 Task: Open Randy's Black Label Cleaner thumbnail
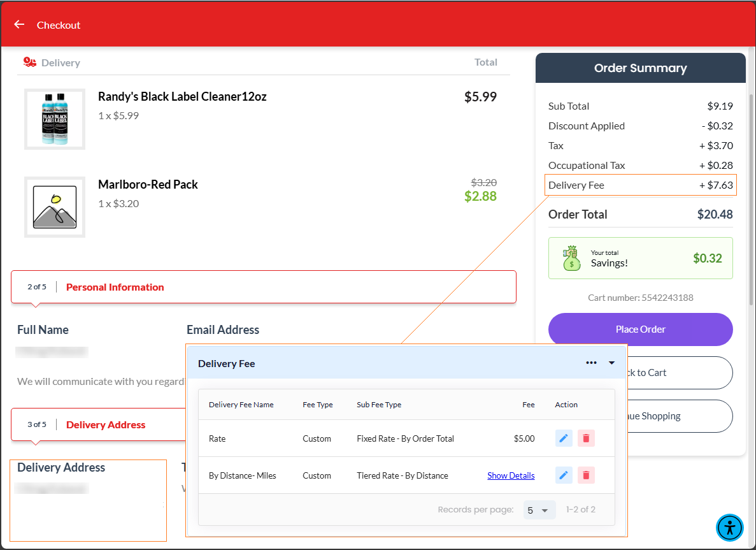click(55, 119)
